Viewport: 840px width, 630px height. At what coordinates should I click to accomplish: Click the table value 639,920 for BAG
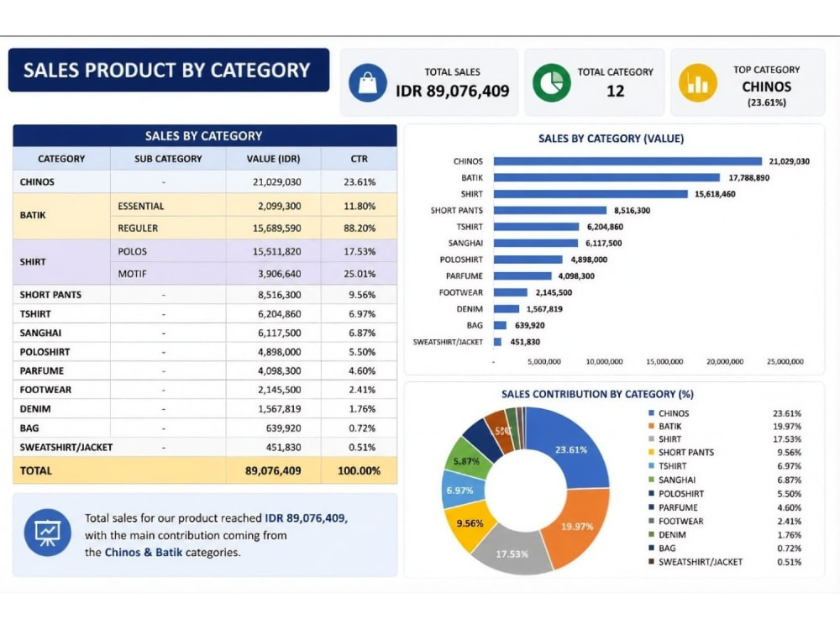point(283,428)
